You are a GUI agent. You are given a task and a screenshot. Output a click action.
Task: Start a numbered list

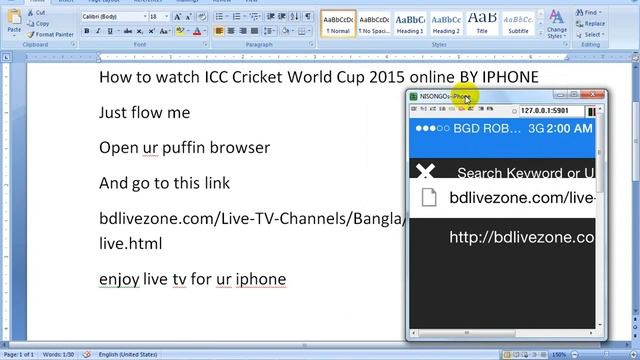tap(236, 17)
